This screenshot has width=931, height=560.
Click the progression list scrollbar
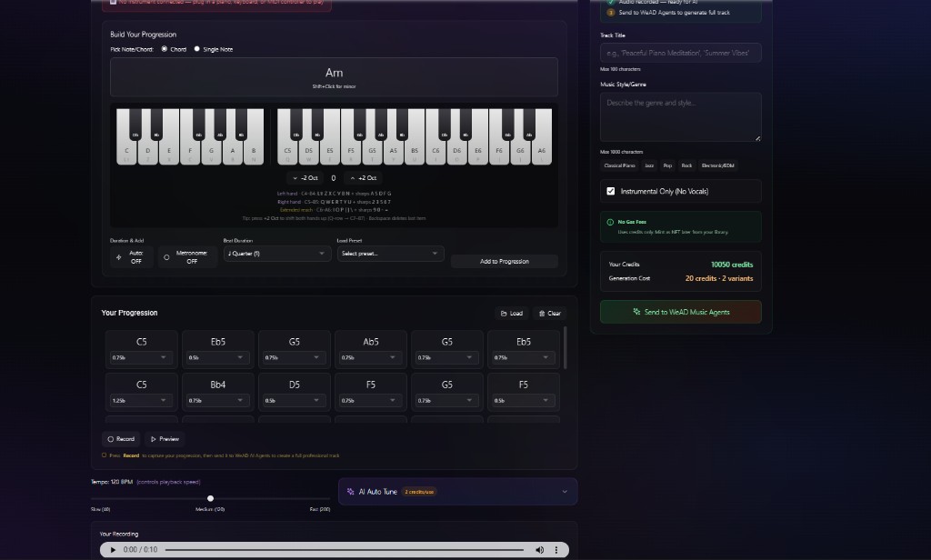(x=566, y=348)
